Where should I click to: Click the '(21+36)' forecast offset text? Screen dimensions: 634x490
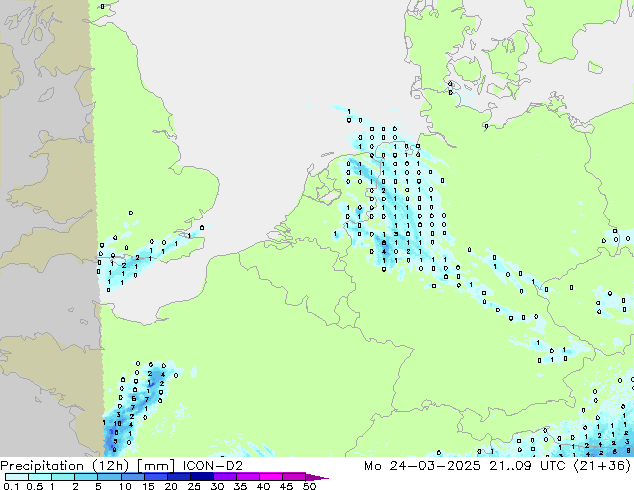(604, 466)
